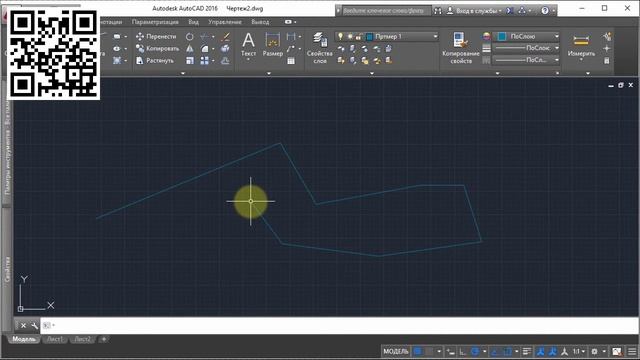
Task: Toggle object snap in status bar
Action: 507,351
